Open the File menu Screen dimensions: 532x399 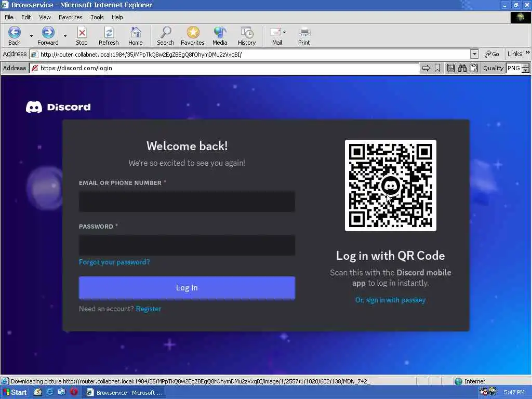9,17
